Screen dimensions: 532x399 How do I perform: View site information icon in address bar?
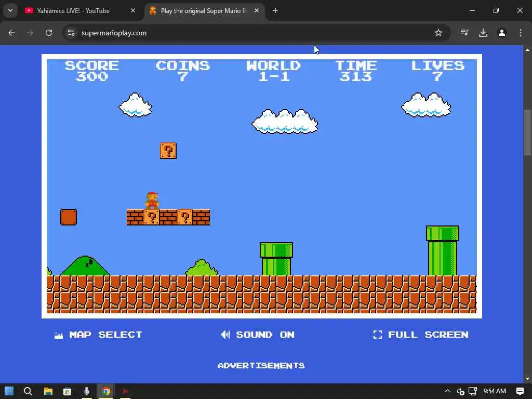(71, 33)
